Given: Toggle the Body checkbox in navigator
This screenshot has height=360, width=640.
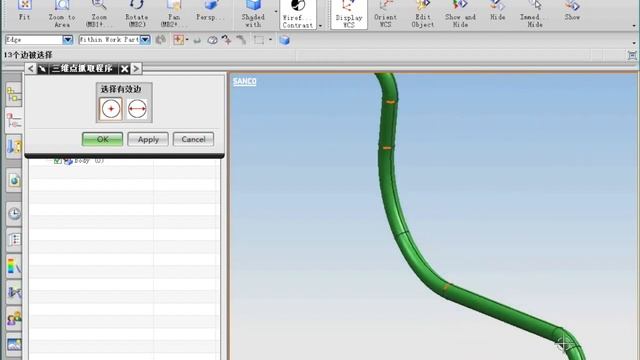Looking at the screenshot, I should pos(58,161).
